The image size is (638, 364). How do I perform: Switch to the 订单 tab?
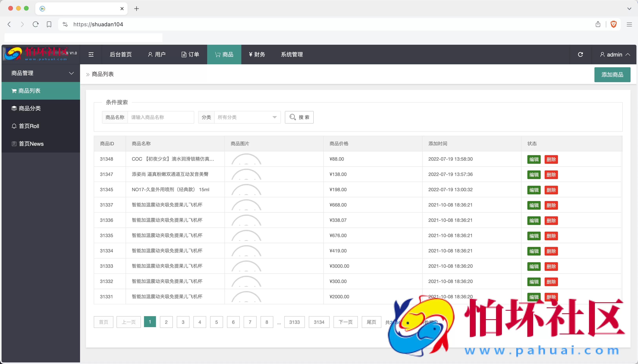pos(190,55)
